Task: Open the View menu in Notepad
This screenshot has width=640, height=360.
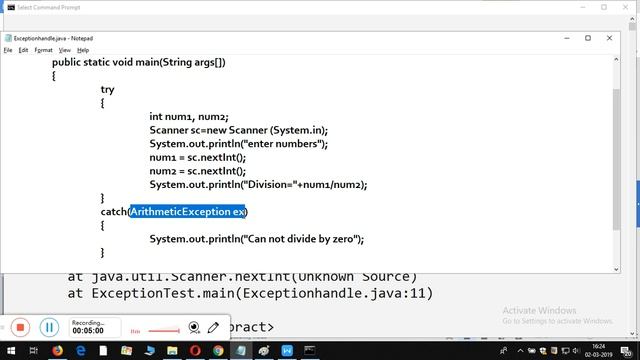Action: (64, 50)
